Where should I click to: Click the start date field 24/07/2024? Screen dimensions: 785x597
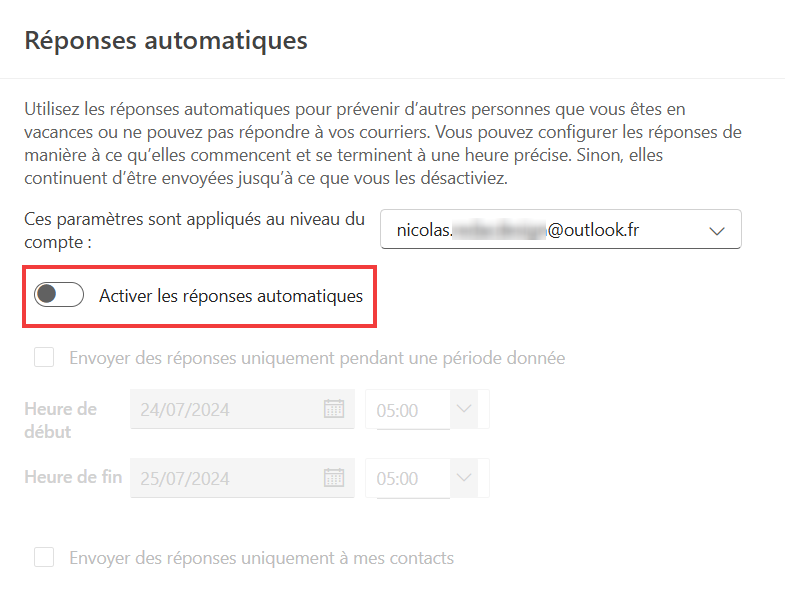[x=242, y=409]
